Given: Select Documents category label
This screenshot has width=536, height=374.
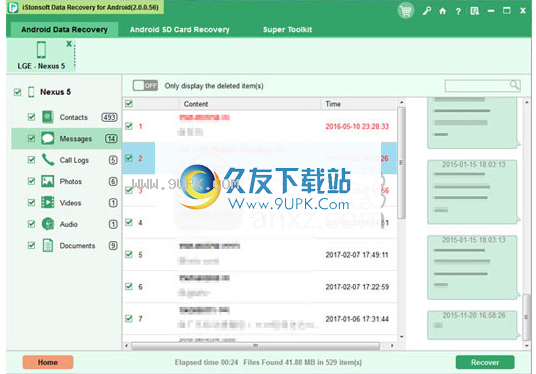Looking at the screenshot, I should coord(77,245).
